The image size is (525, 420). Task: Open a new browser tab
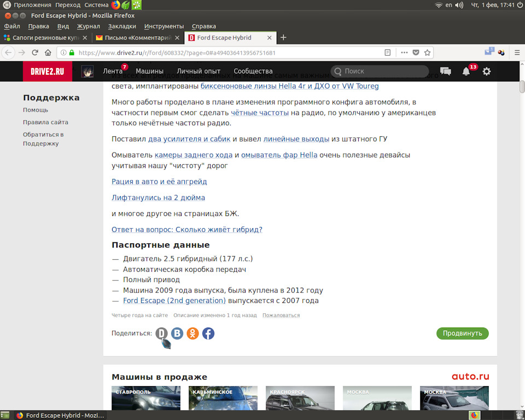point(283,38)
